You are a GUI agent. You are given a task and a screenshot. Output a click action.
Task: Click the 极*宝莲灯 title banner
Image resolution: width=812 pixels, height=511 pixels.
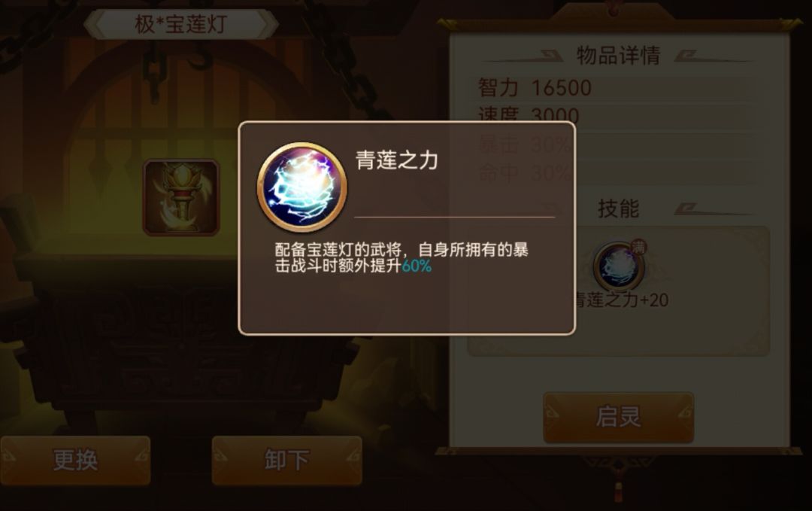tap(180, 24)
